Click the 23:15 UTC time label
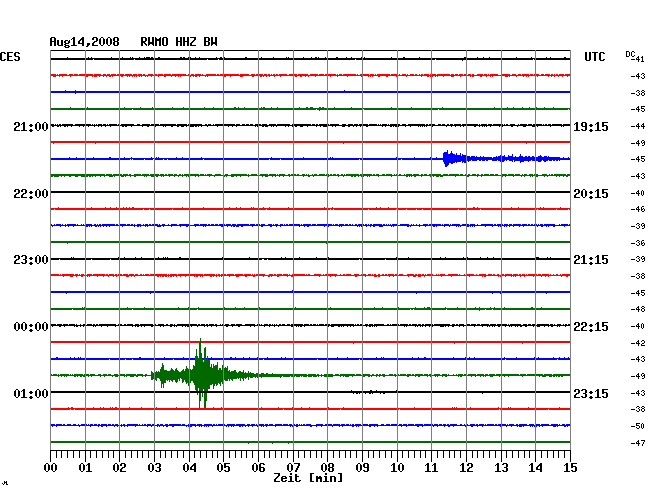 [x=591, y=393]
